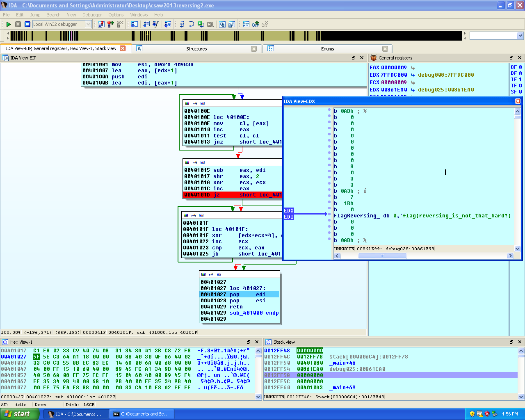Click the edit-name icon on block 0040100E
Image resolution: width=525 pixels, height=420 pixels.
point(195,103)
